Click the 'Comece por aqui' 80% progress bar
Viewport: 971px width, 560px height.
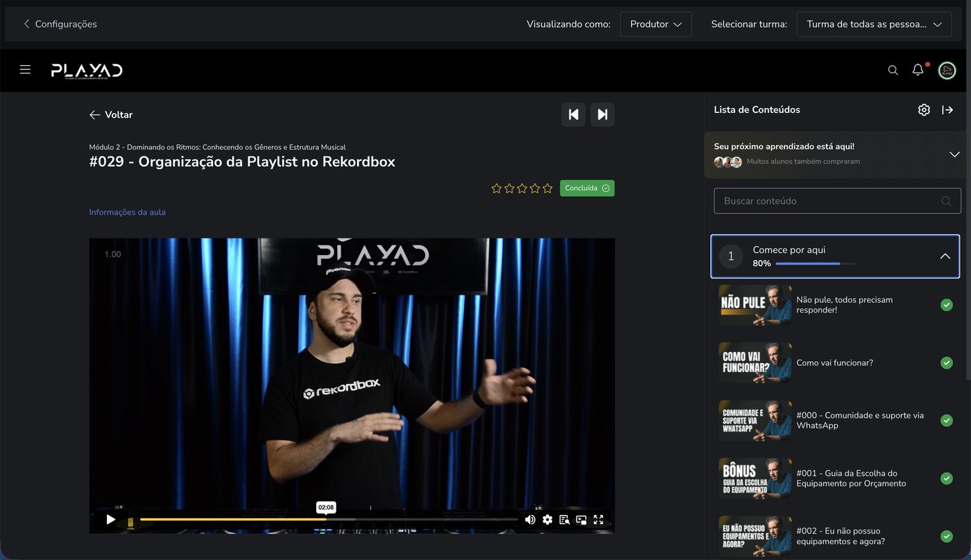coord(816,263)
